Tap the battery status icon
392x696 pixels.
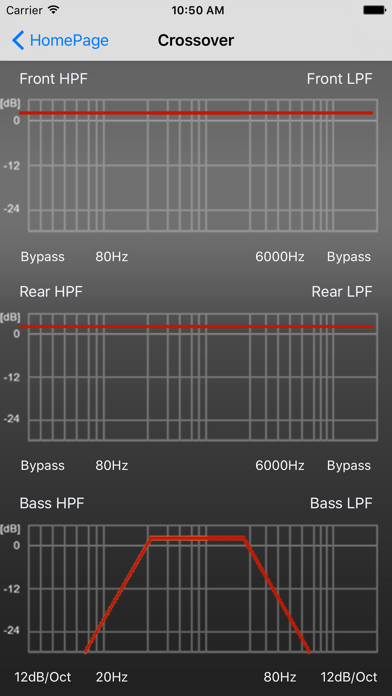coord(374,10)
